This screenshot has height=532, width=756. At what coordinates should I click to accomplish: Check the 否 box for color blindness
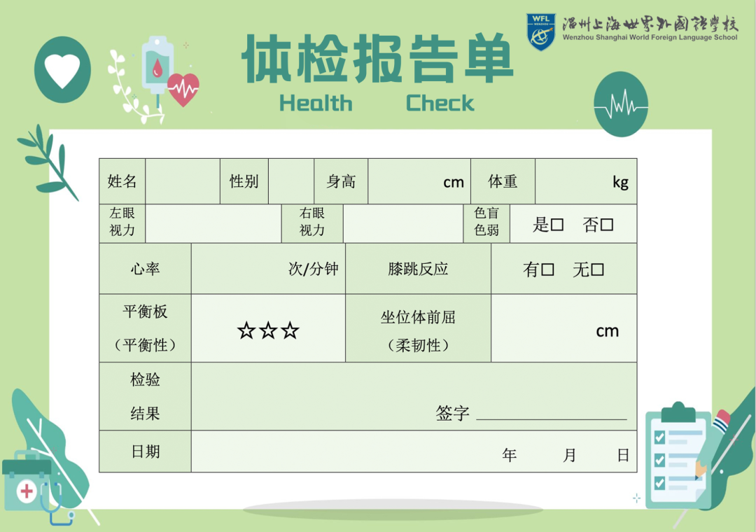606,225
